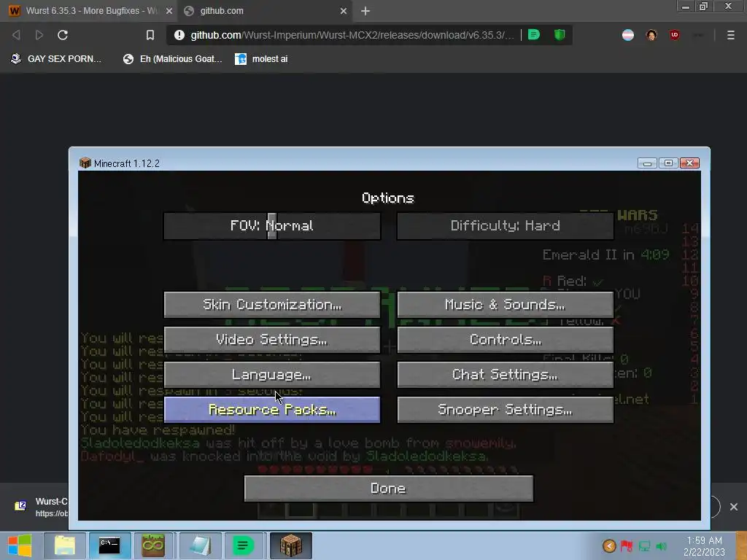This screenshot has height=560, width=747.
Task: Open Skin Customization options
Action: pos(272,304)
